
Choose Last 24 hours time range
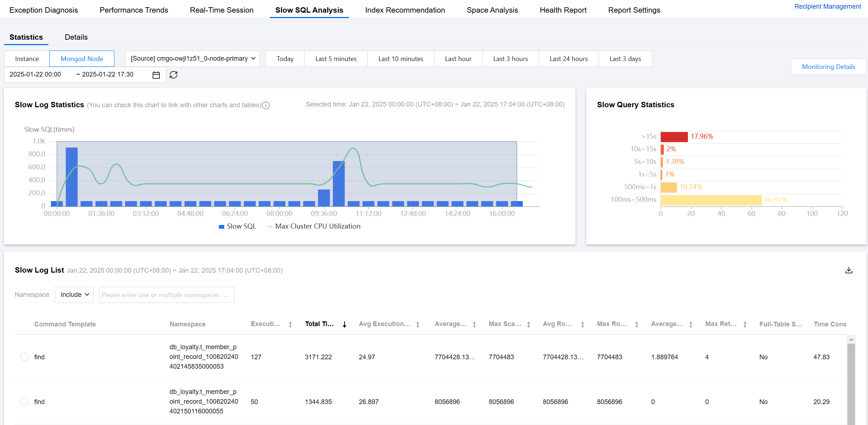(569, 59)
